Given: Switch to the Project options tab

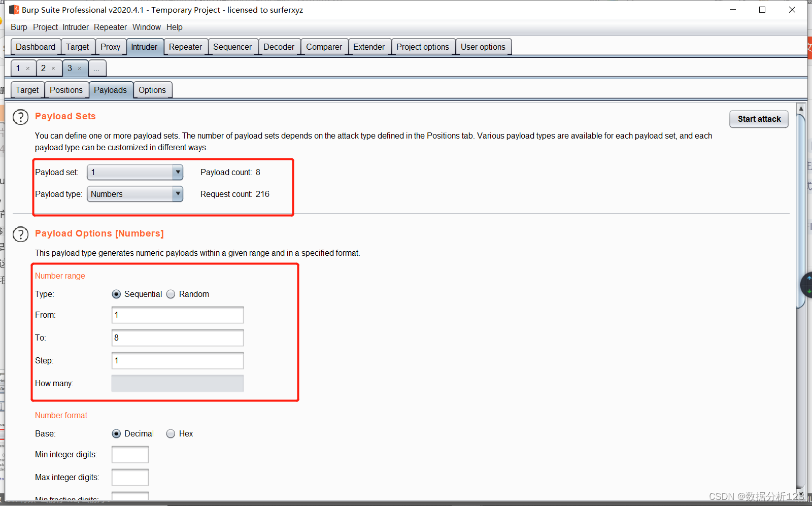Looking at the screenshot, I should [x=423, y=47].
